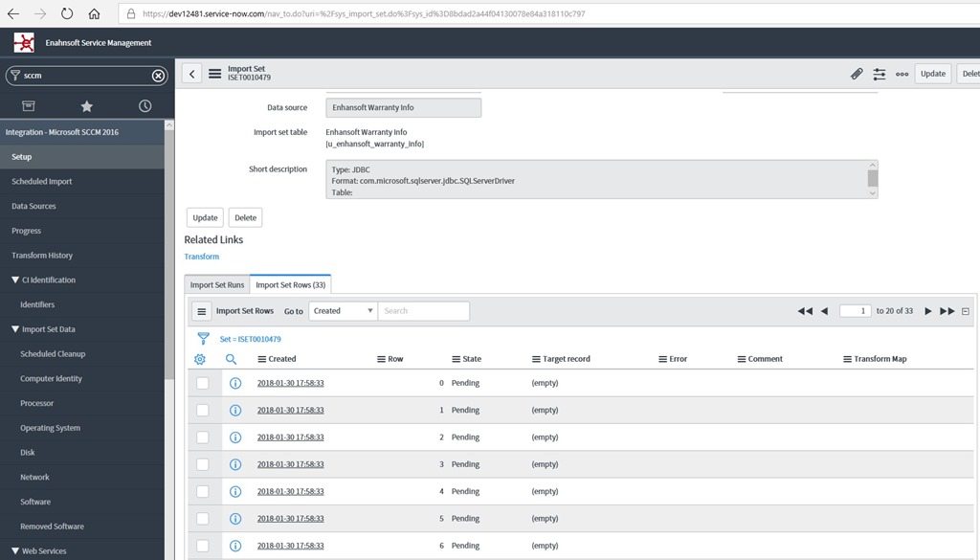Go to previous page of rows
This screenshot has width=980, height=560.
pyautogui.click(x=824, y=311)
